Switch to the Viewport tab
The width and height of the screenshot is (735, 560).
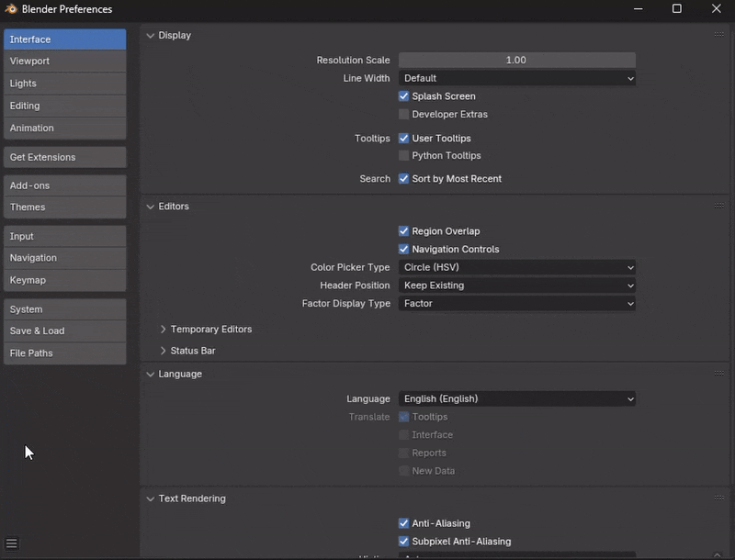(64, 61)
